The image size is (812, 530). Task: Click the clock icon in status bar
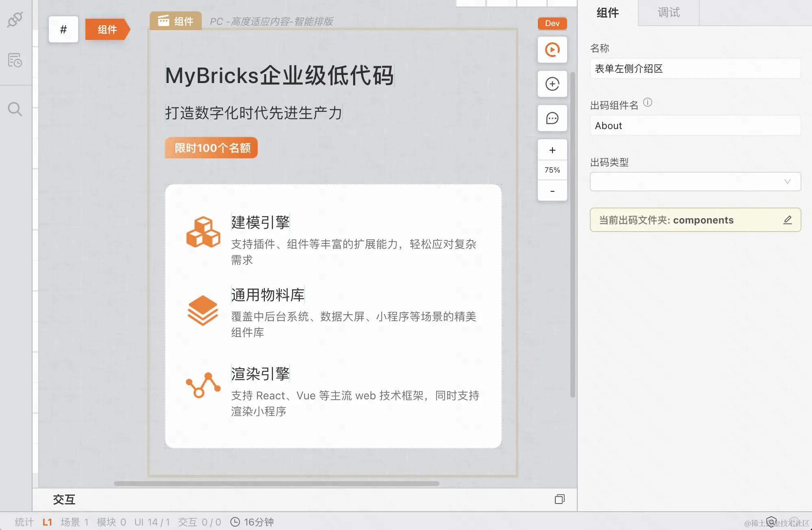[235, 522]
